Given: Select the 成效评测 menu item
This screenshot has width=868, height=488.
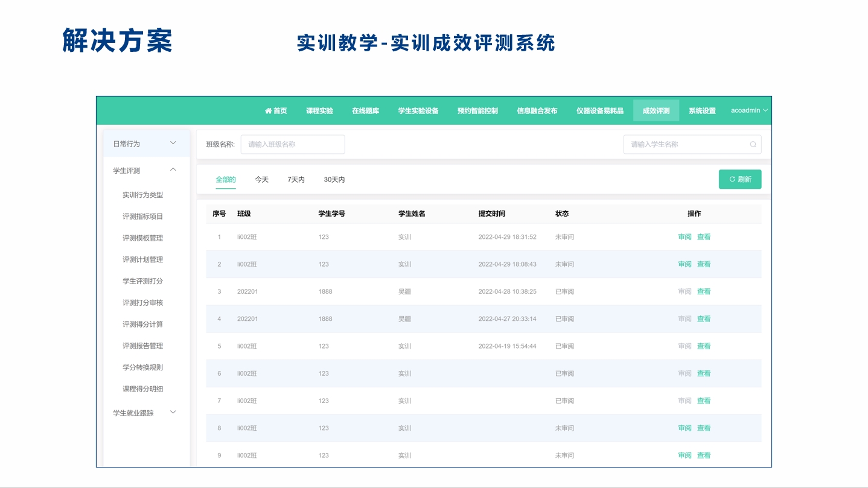Looking at the screenshot, I should [x=656, y=111].
